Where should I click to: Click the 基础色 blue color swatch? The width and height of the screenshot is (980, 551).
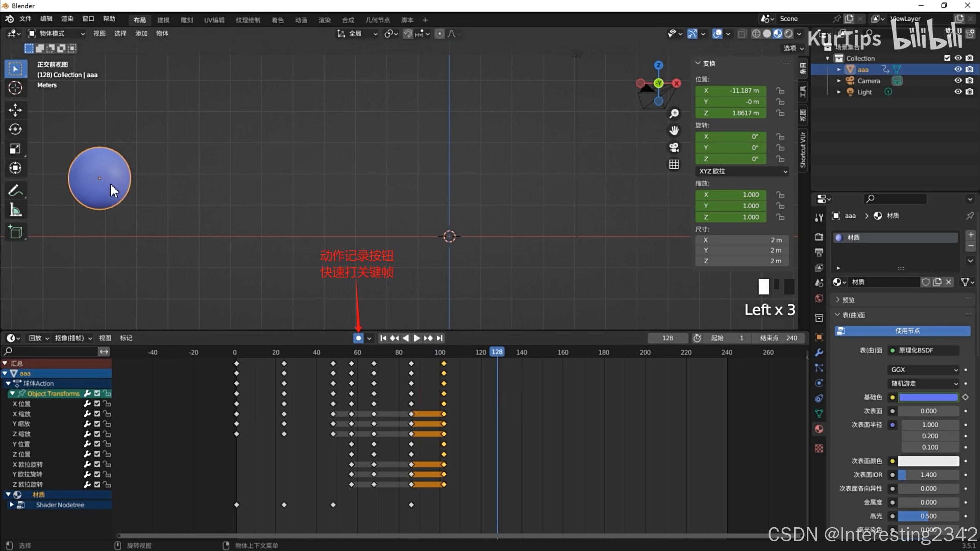pyautogui.click(x=928, y=397)
